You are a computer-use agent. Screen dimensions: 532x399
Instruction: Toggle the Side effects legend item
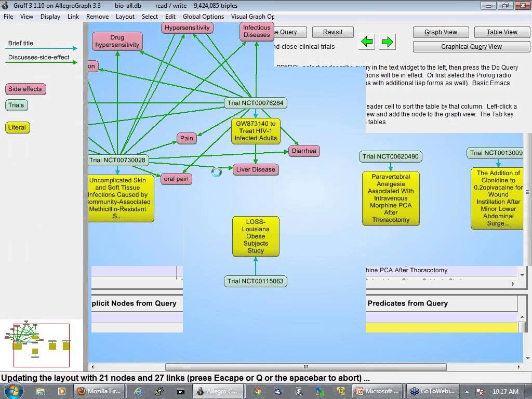click(x=25, y=89)
